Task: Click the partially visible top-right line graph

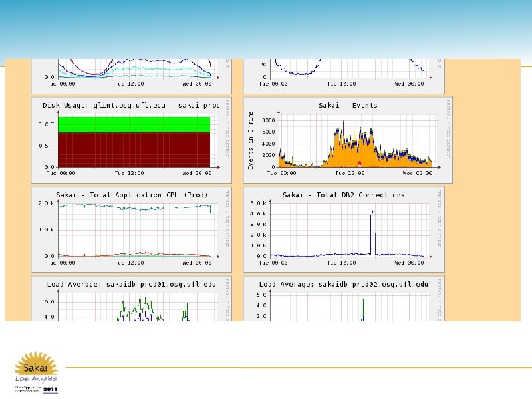Action: (343, 76)
